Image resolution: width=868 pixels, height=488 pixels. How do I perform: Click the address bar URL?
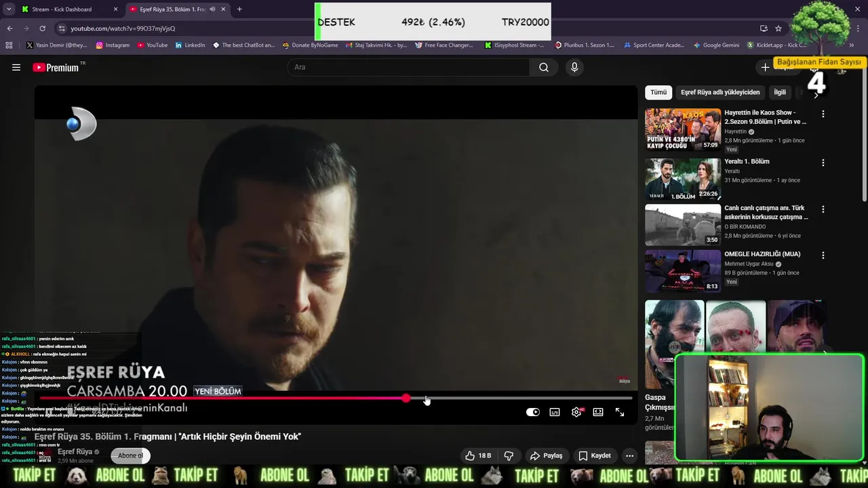(x=123, y=28)
